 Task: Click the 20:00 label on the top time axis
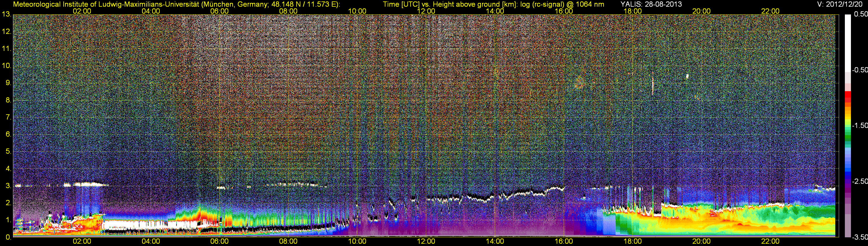click(x=702, y=11)
